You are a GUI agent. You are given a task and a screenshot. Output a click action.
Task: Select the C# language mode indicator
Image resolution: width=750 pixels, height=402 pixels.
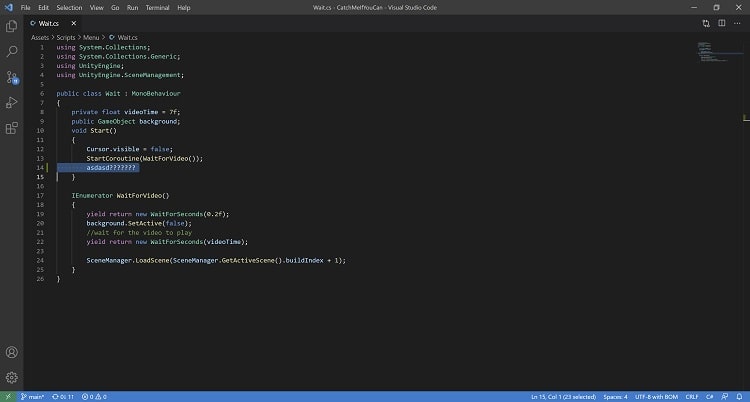[710, 397]
